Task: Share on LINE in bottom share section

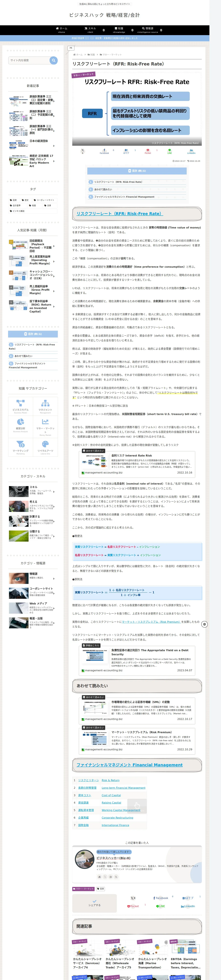Action: tap(161, 906)
